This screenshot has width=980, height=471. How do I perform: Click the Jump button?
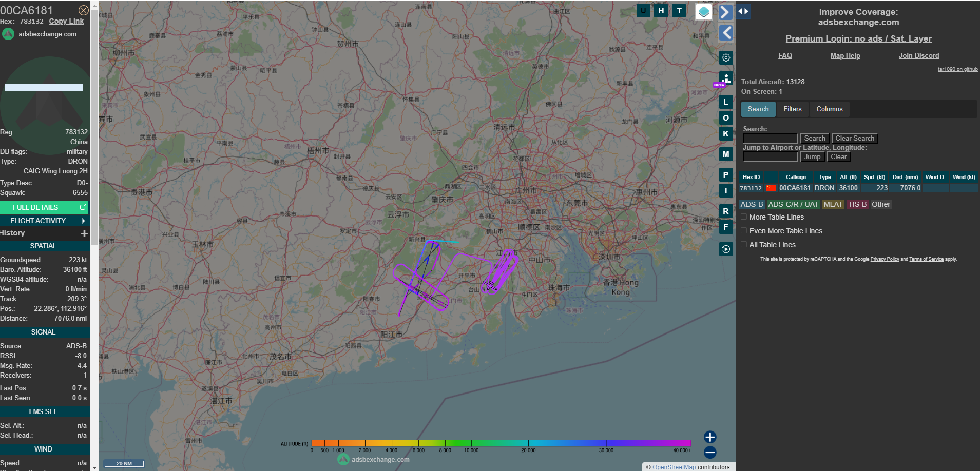click(812, 157)
